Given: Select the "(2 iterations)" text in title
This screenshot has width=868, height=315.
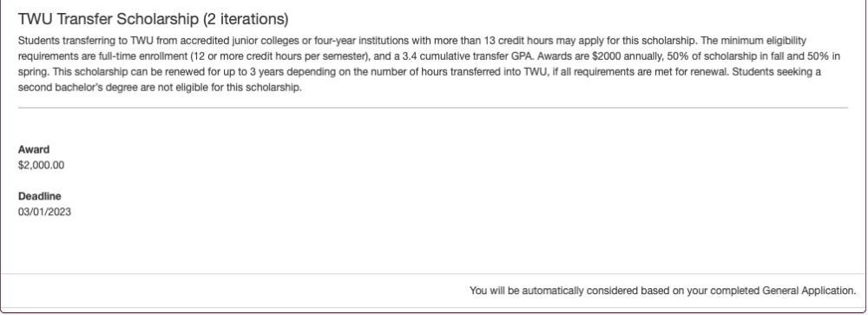Looking at the screenshot, I should (246, 19).
